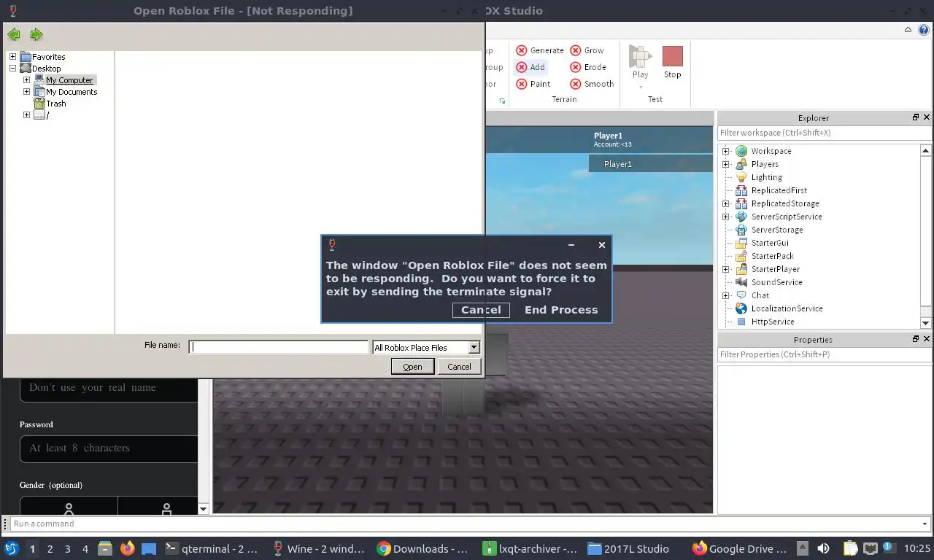This screenshot has height=560, width=934.
Task: Select the Paint terrain tool
Action: [533, 84]
